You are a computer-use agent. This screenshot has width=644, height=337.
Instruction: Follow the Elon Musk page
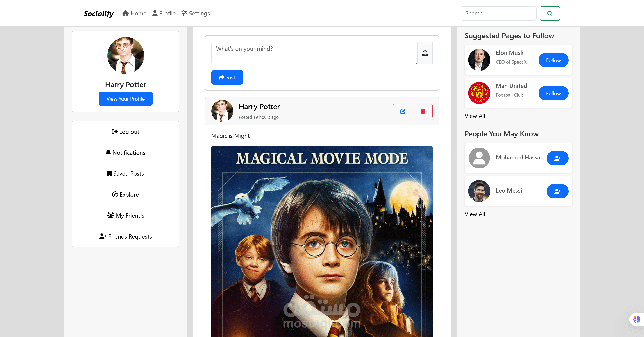click(553, 60)
